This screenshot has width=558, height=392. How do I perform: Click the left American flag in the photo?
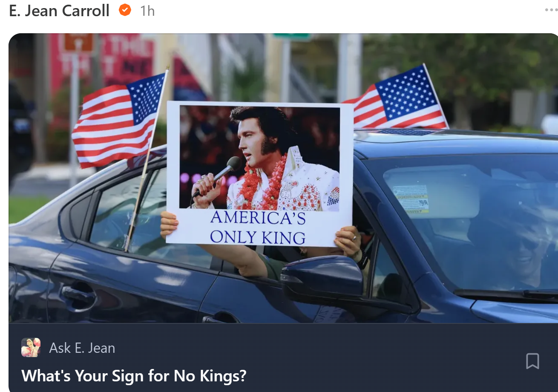pos(119,120)
